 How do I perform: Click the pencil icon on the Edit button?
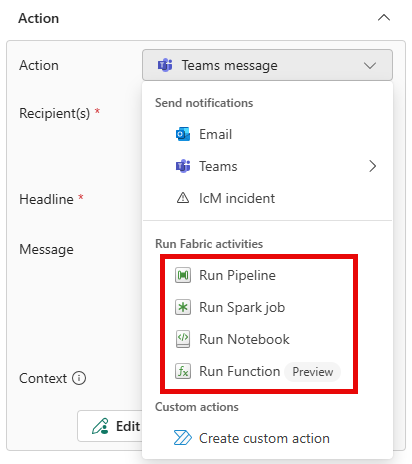[x=100, y=426]
